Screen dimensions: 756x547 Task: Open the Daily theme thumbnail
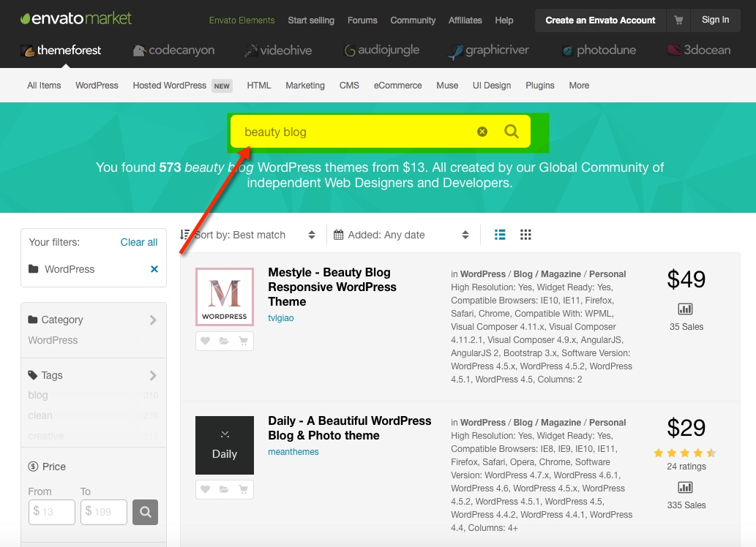pos(224,445)
